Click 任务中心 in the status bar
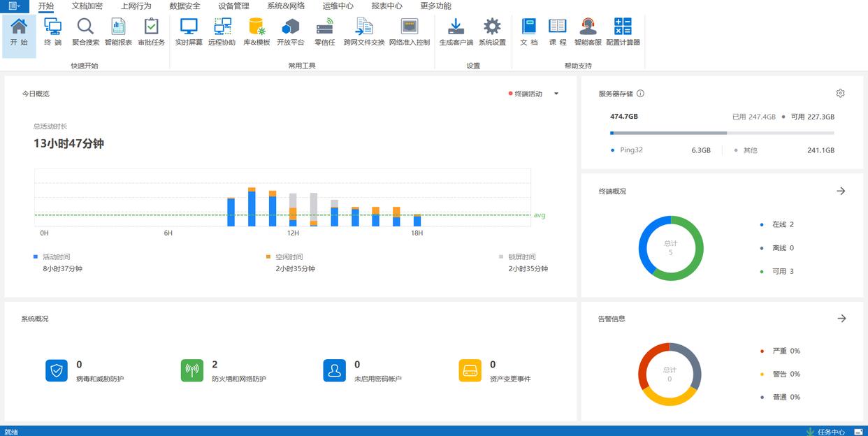 click(831, 431)
